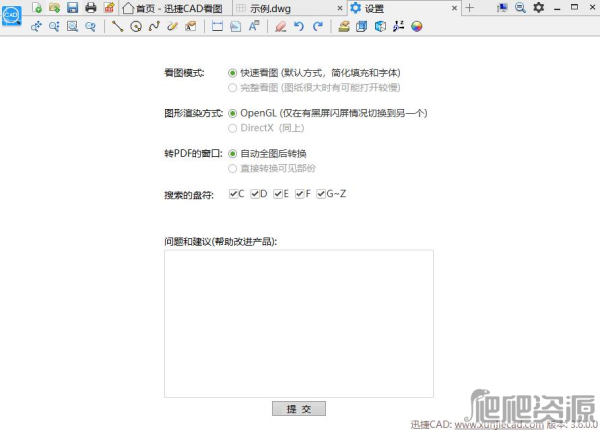Close the 设置 tab
This screenshot has height=430, width=600.
(454, 8)
